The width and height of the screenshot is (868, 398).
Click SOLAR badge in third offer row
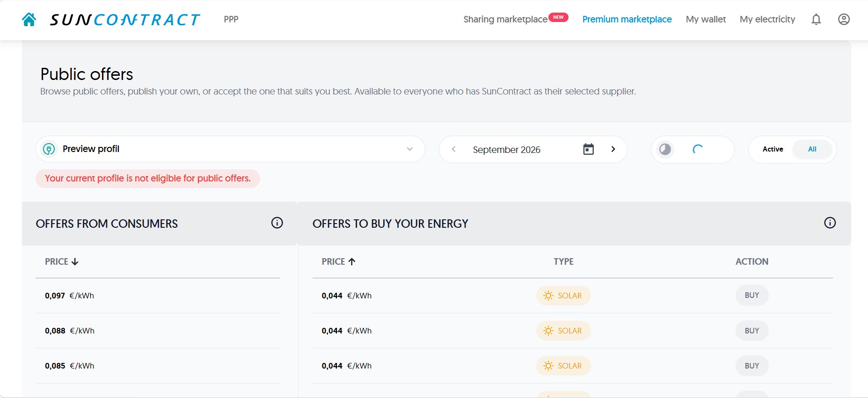[x=563, y=366]
